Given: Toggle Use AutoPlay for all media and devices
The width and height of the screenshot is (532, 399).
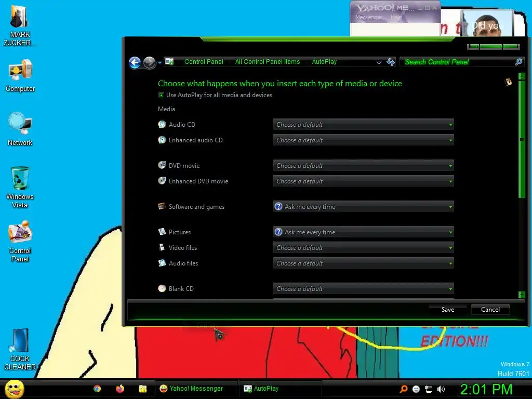Looking at the screenshot, I should click(x=161, y=96).
